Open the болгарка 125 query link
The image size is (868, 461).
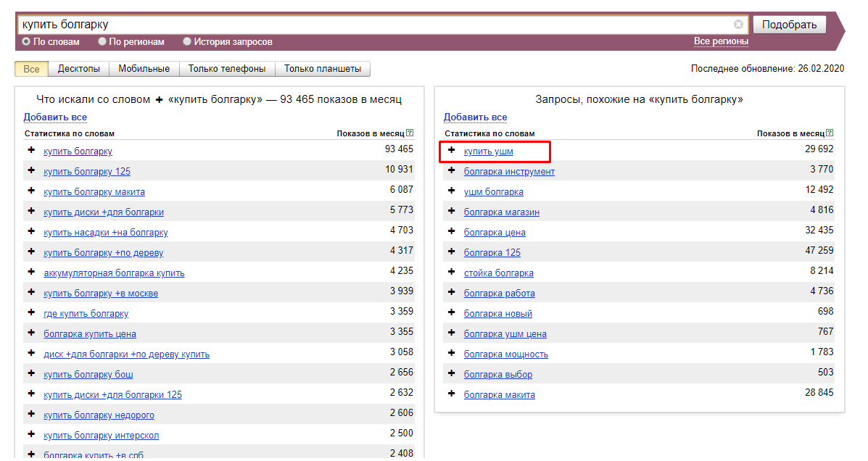pyautogui.click(x=492, y=252)
